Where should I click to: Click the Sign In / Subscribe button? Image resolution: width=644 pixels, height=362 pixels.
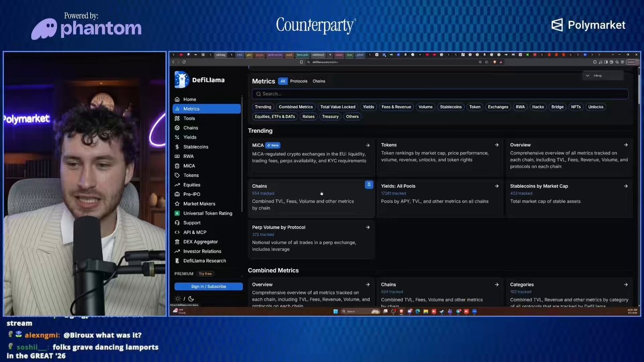click(x=209, y=286)
